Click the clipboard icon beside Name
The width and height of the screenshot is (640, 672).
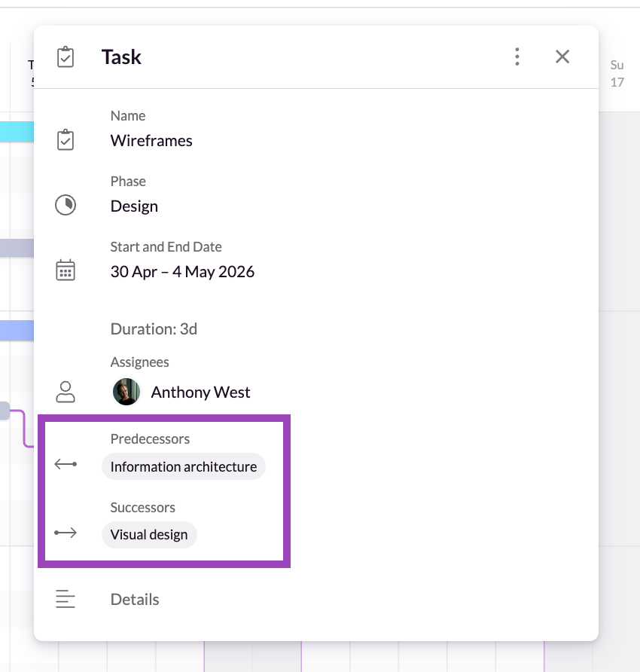coord(66,140)
